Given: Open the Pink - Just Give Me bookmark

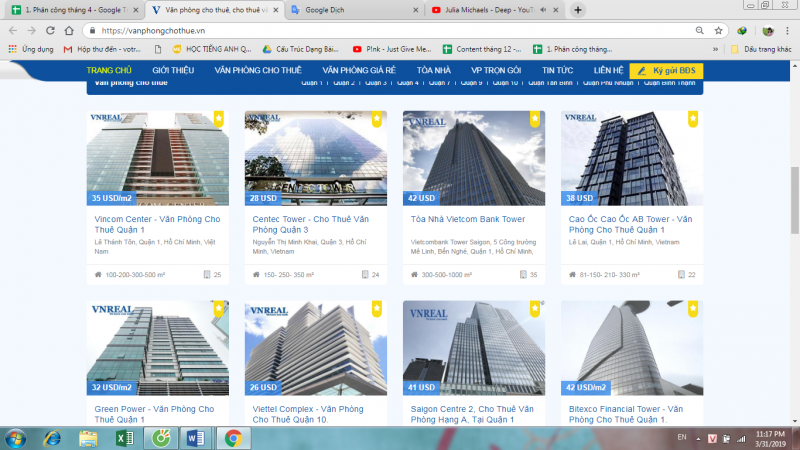Looking at the screenshot, I should 392,49.
